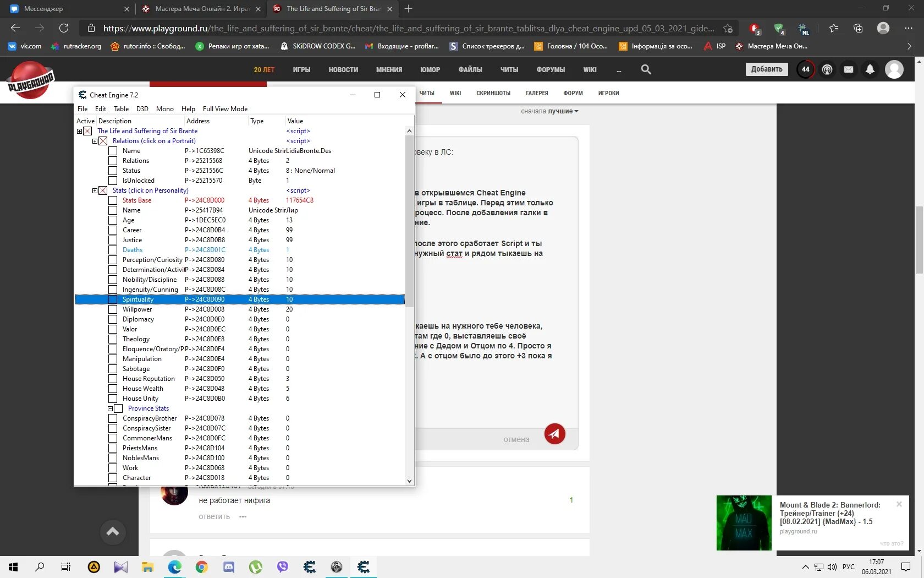Screen dimensions: 924x578
Task: Open the more menu in Playground navigation
Action: pyautogui.click(x=619, y=70)
